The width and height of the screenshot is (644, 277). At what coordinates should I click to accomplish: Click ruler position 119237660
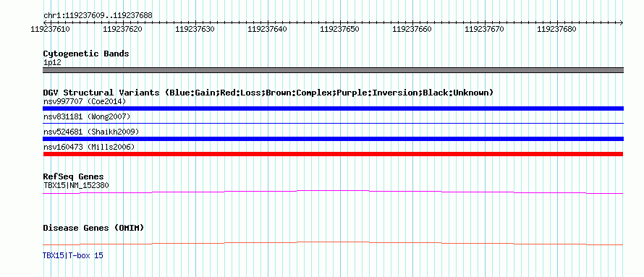(x=412, y=30)
